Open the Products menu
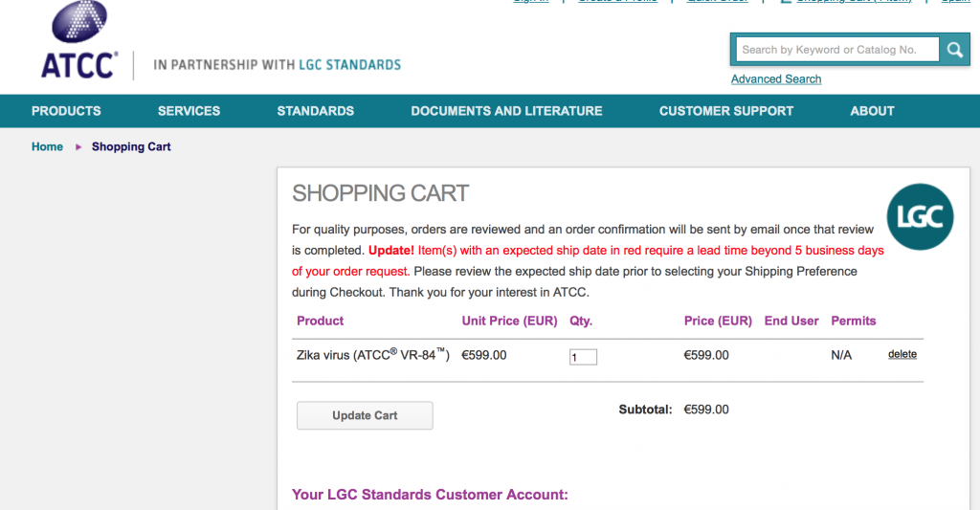 [66, 111]
